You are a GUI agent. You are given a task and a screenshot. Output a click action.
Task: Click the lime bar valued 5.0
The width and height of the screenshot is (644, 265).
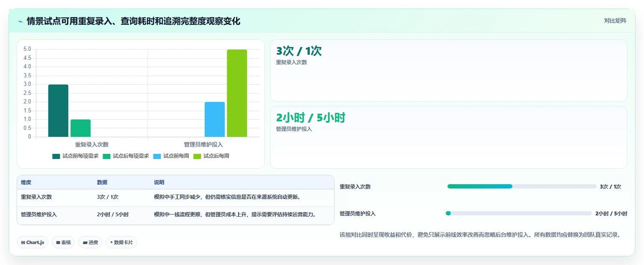[x=237, y=93]
